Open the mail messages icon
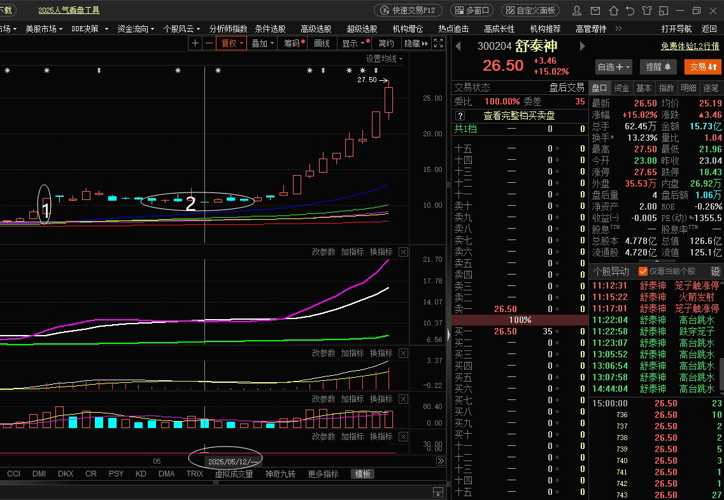724x500 pixels. coord(595,10)
